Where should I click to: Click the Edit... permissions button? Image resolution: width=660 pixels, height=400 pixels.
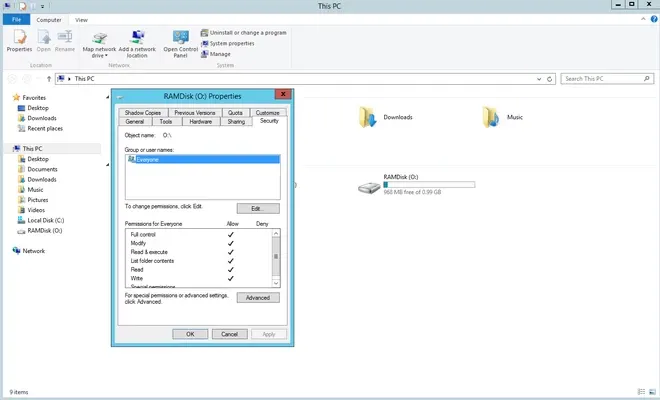257,208
